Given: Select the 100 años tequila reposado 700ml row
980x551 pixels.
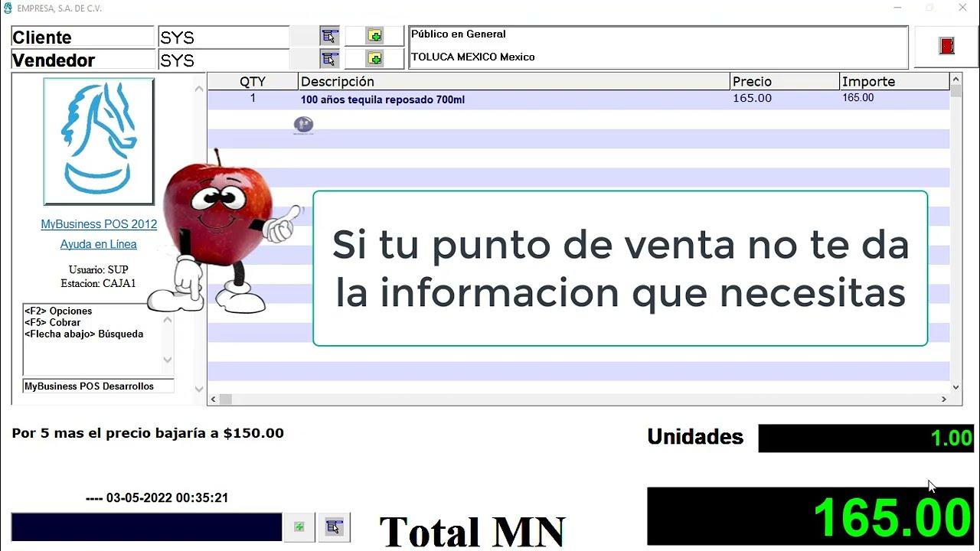Looking at the screenshot, I should point(579,99).
